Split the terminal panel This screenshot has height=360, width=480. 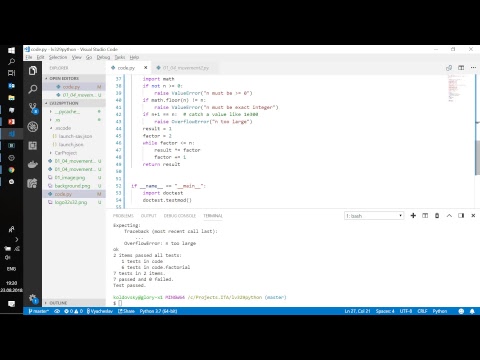(x=425, y=216)
